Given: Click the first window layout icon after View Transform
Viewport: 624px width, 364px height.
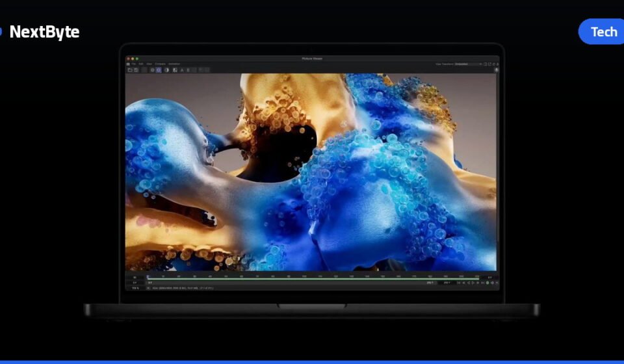Looking at the screenshot, I should [x=485, y=64].
